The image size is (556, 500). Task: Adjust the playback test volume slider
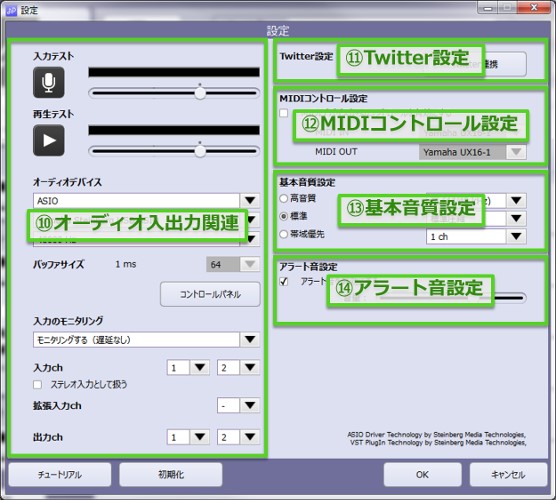click(174, 151)
